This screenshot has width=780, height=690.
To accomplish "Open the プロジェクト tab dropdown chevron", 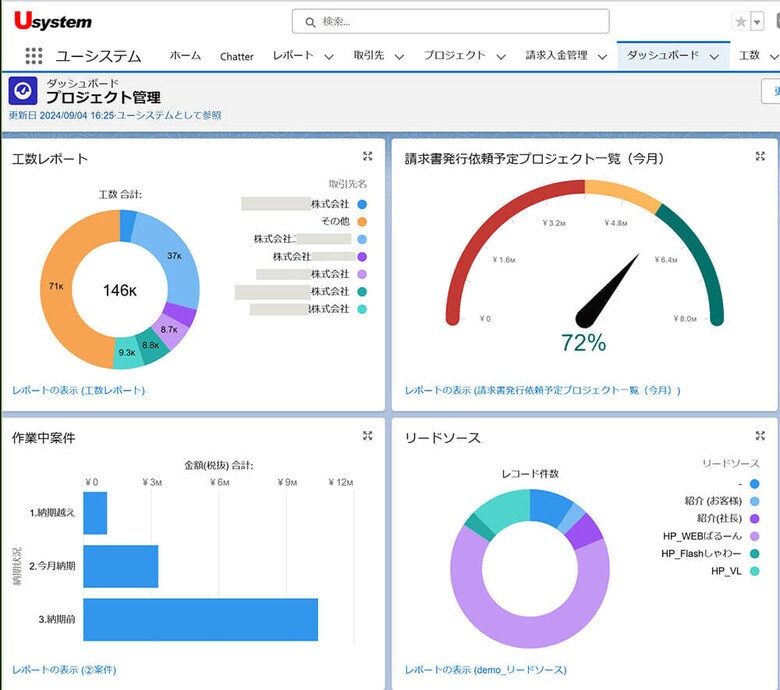I will [x=501, y=57].
